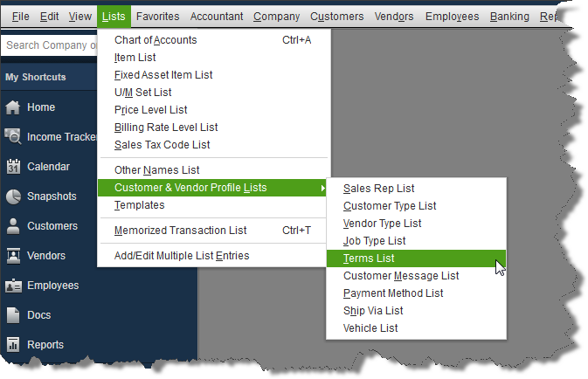The image size is (588, 379).
Task: Open the Reports chart icon
Action: coord(13,345)
